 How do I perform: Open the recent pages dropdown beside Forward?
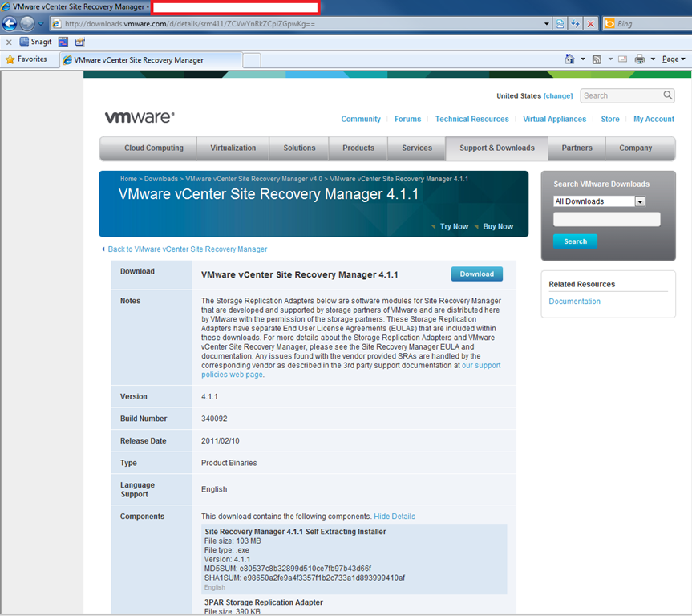41,23
